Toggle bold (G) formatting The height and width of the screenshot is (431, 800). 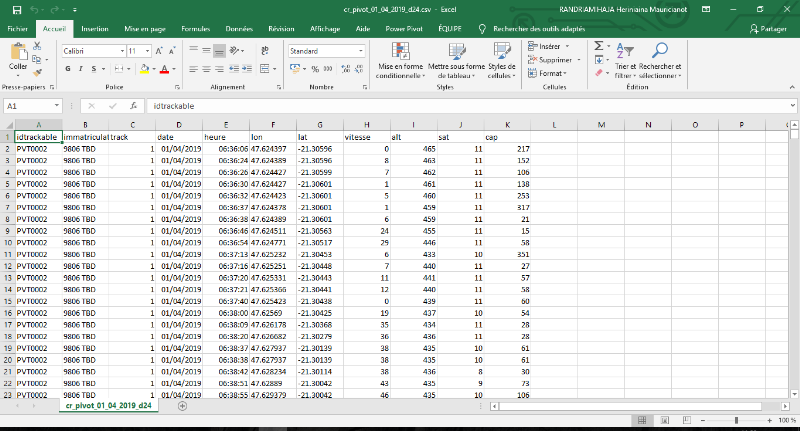coord(68,69)
